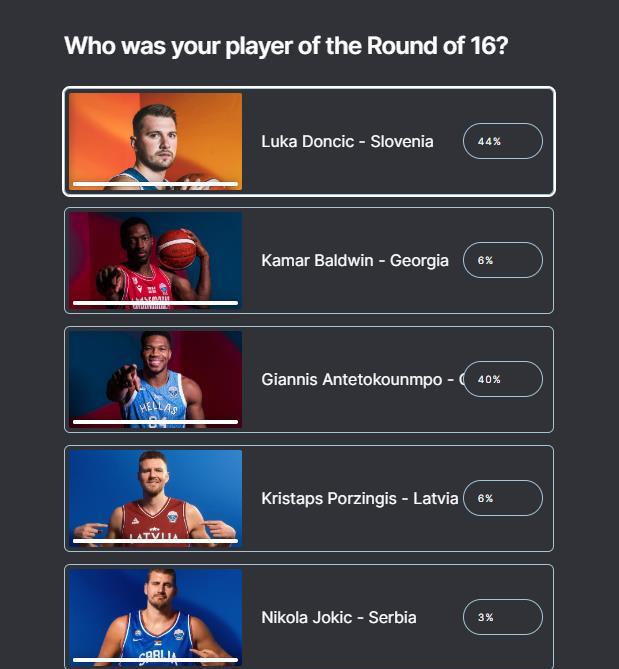Click the poll question heading

pos(286,46)
